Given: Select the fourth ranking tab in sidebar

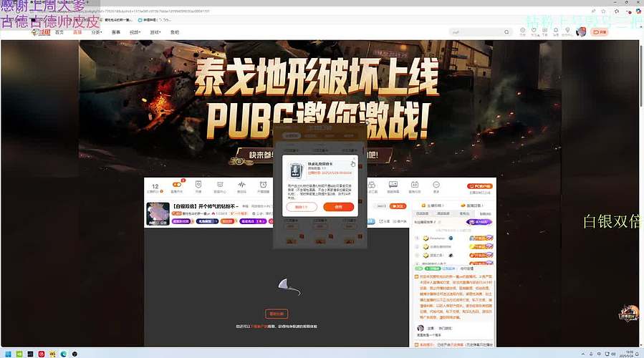Looking at the screenshot, I should (x=485, y=214).
